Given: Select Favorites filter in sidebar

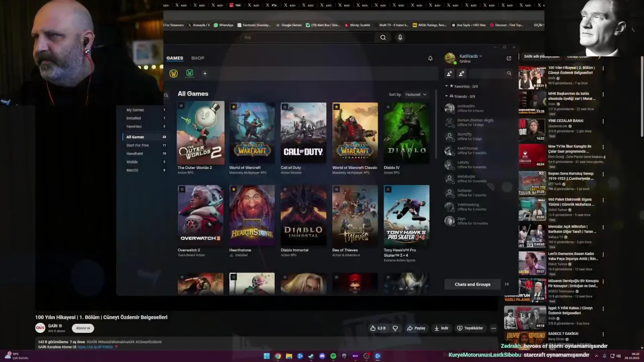Looking at the screenshot, I should [145, 127].
